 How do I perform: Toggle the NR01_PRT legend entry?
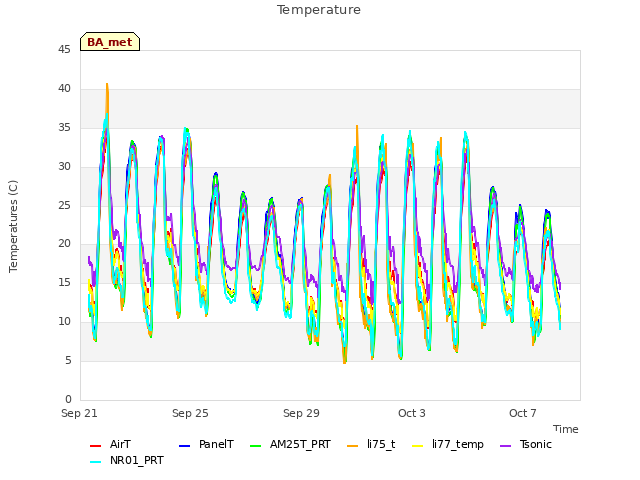(x=127, y=460)
